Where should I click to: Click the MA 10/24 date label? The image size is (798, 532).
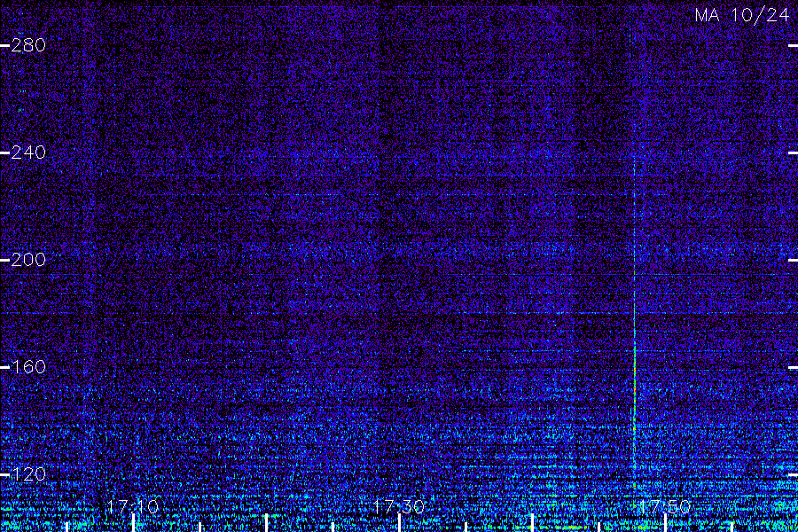(x=741, y=15)
